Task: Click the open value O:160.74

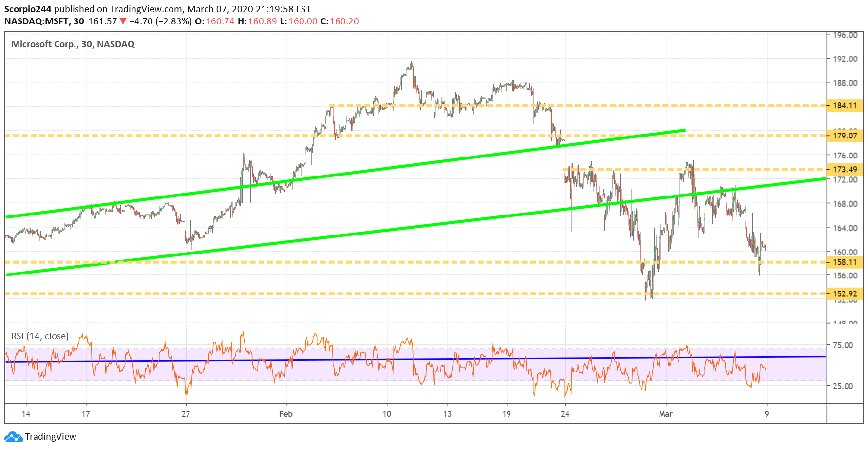Action: coord(215,21)
